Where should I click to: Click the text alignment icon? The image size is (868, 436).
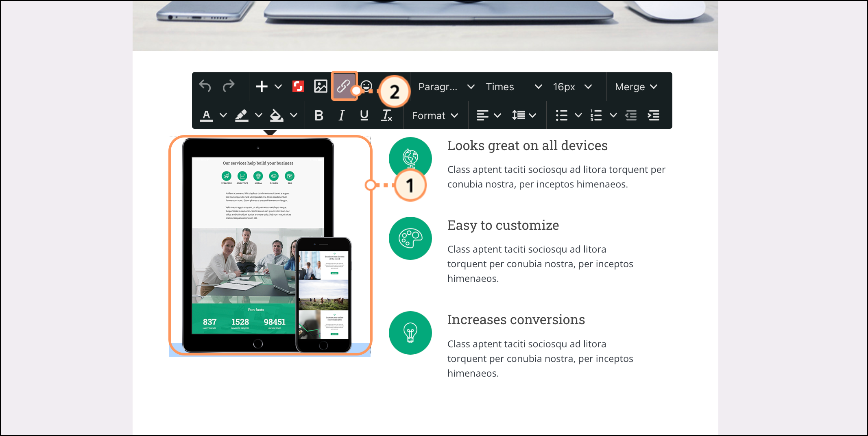pyautogui.click(x=482, y=116)
